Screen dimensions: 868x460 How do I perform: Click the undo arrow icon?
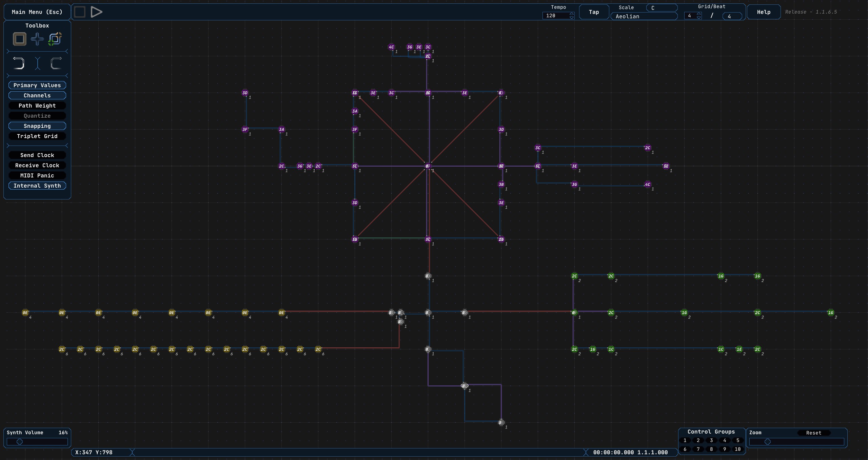point(19,63)
